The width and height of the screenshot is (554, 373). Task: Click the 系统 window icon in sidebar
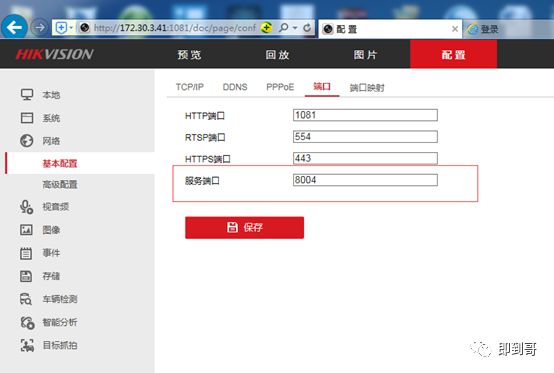(27, 118)
